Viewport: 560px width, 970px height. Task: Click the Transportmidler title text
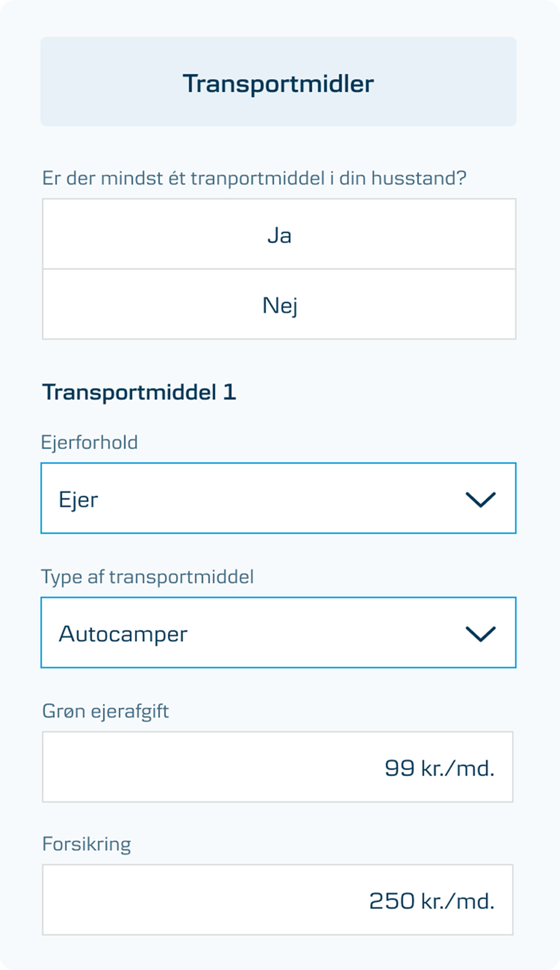click(x=278, y=83)
